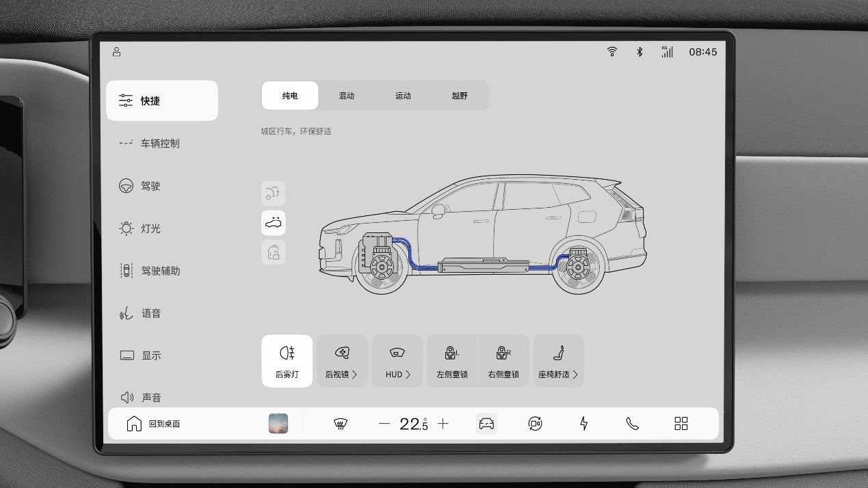The image size is (868, 488).
Task: Increase temperature with the plus button
Action: pos(443,424)
